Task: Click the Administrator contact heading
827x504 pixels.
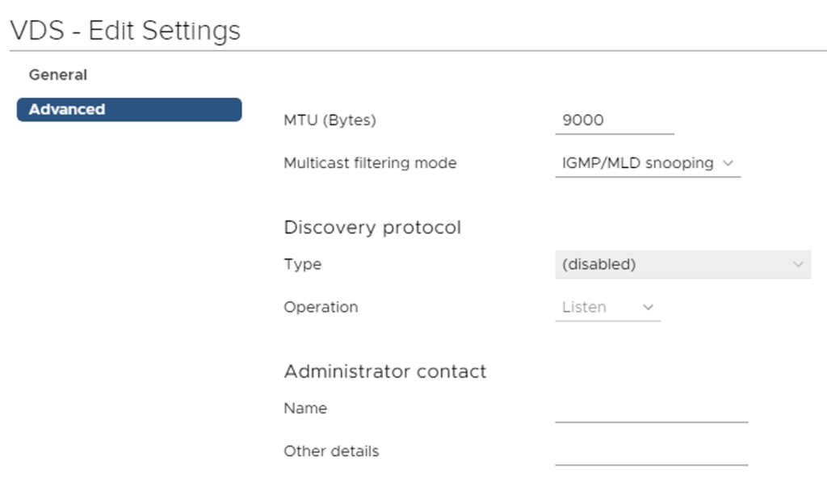Action: 385,372
